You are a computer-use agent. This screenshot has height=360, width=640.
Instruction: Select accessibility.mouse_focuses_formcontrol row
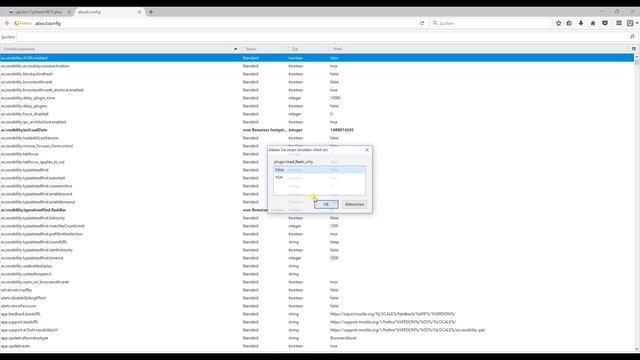pos(317,146)
